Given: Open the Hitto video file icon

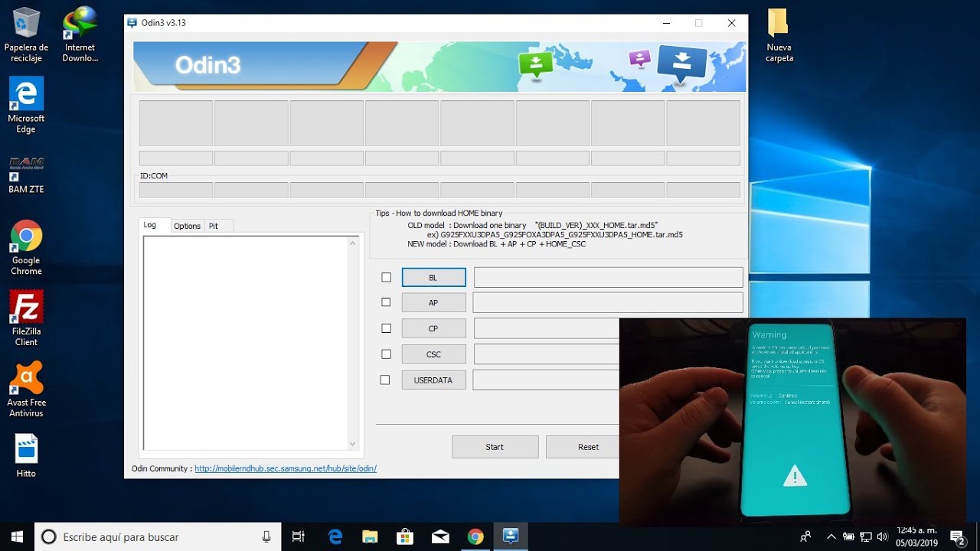Looking at the screenshot, I should point(26,456).
